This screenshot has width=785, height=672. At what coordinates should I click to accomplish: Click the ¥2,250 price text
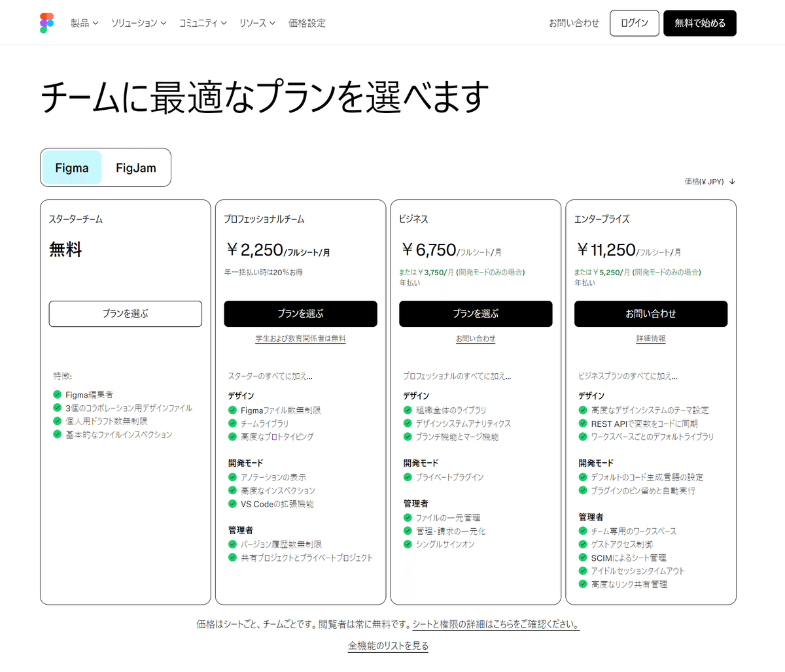pos(254,250)
